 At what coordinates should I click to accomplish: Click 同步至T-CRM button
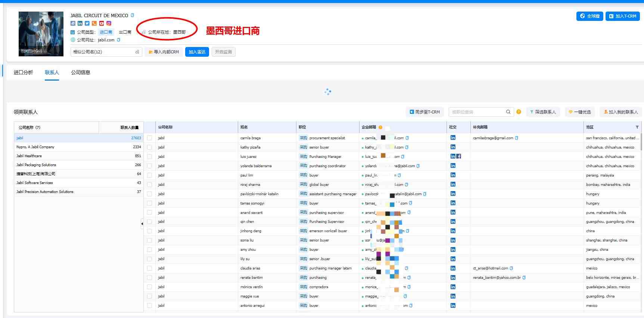click(425, 112)
